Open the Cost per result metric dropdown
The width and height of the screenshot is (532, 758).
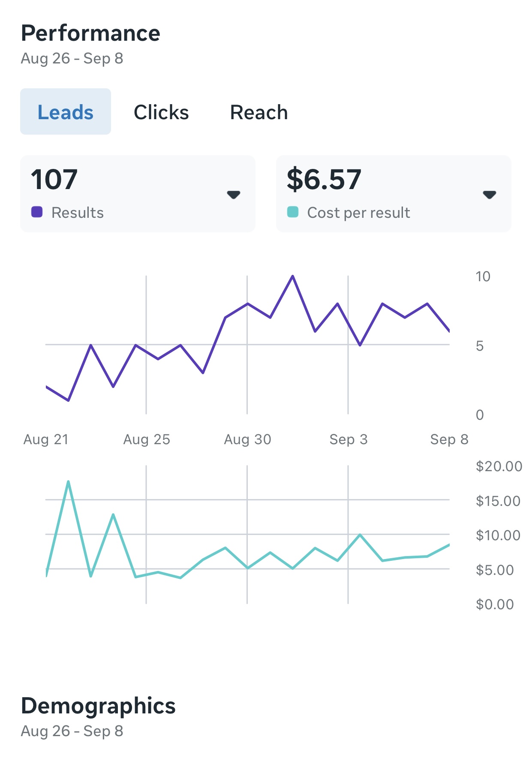click(x=489, y=195)
